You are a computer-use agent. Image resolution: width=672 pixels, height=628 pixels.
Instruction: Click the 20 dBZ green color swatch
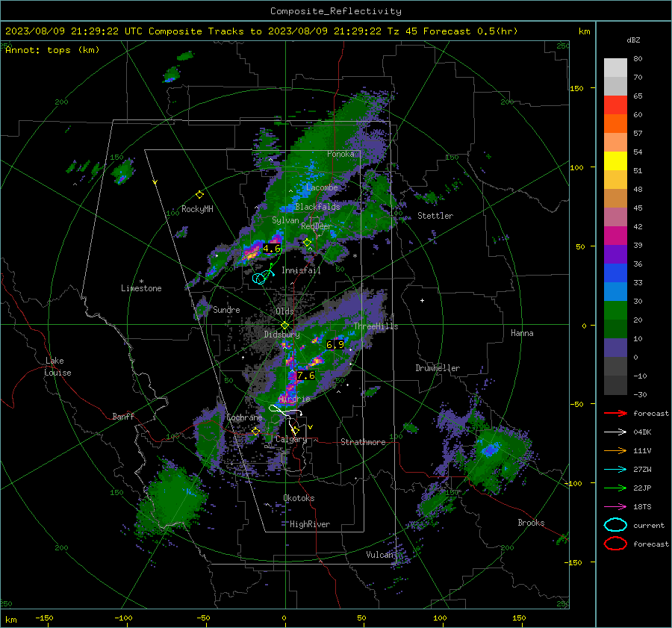tap(615, 311)
